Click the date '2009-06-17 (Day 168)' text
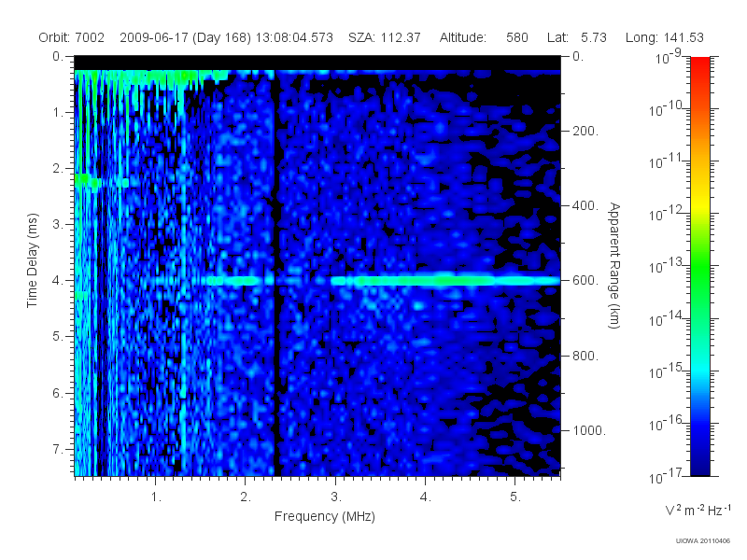 pos(185,37)
